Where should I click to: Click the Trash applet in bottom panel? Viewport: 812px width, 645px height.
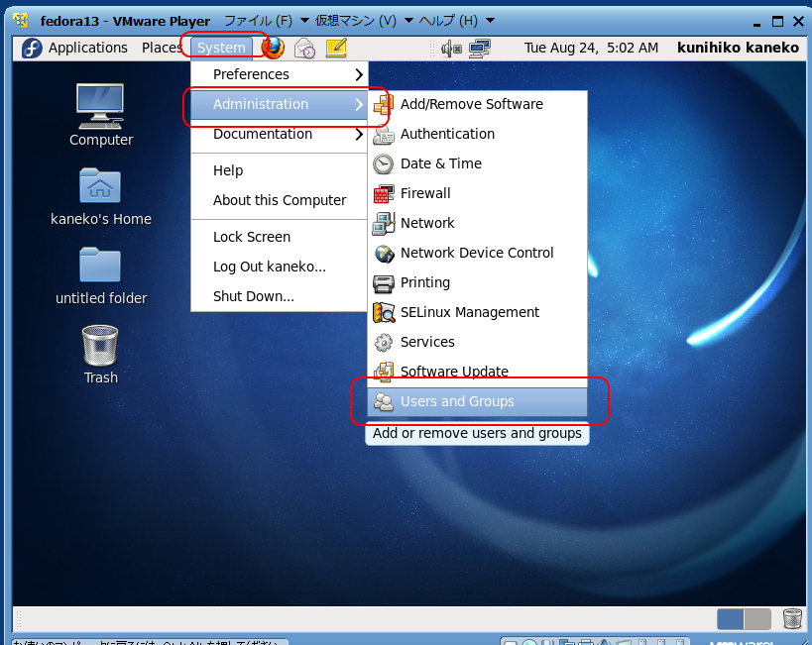792,618
